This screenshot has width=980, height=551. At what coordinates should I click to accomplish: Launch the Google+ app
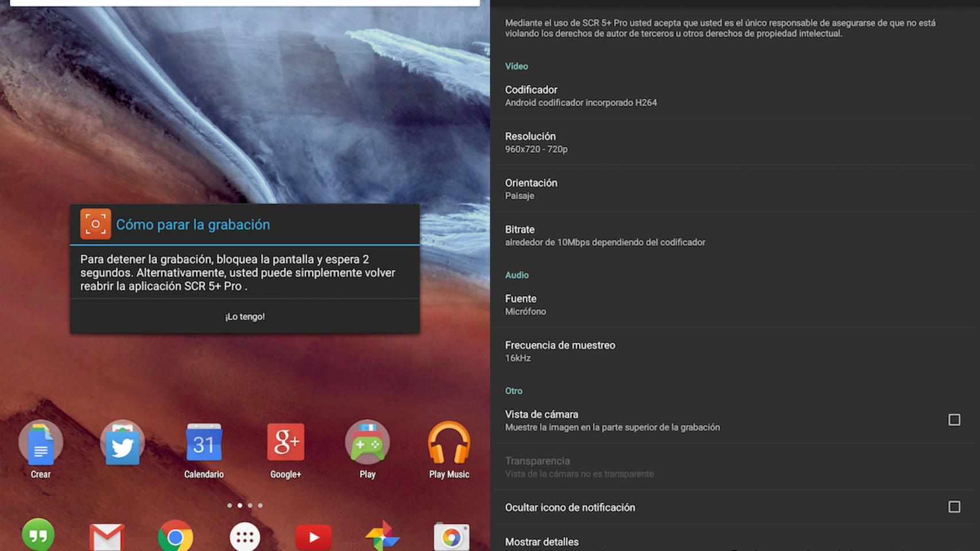[x=285, y=443]
